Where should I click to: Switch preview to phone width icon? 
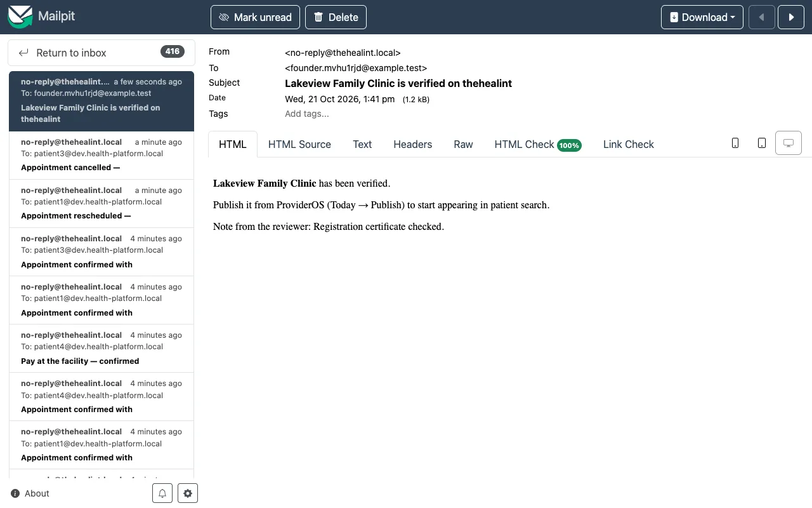735,144
